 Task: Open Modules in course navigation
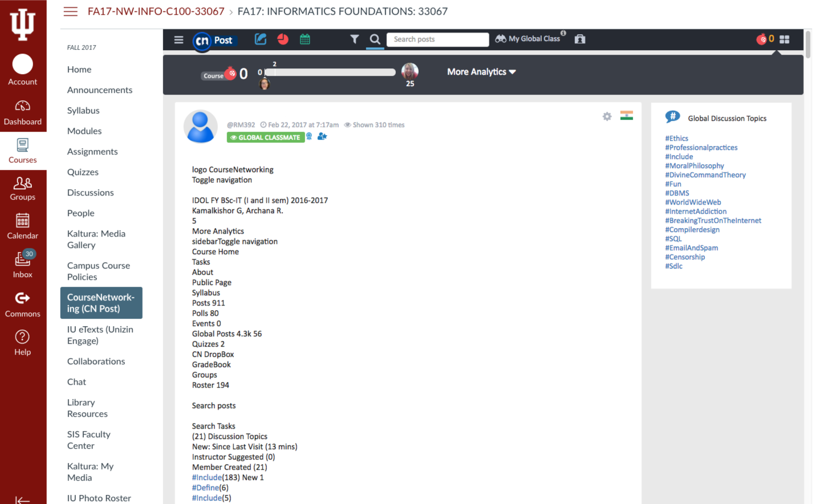(x=84, y=131)
